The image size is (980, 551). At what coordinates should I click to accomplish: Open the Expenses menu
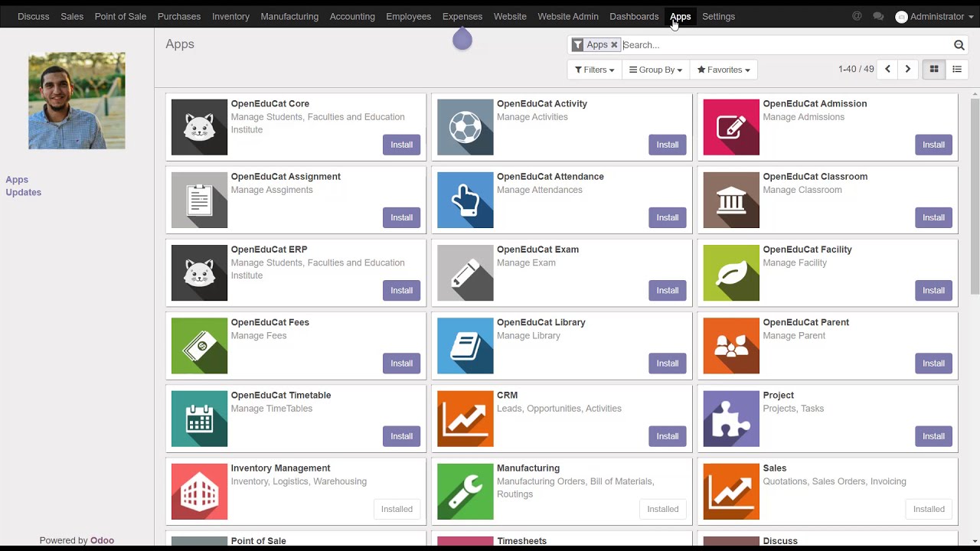462,16
